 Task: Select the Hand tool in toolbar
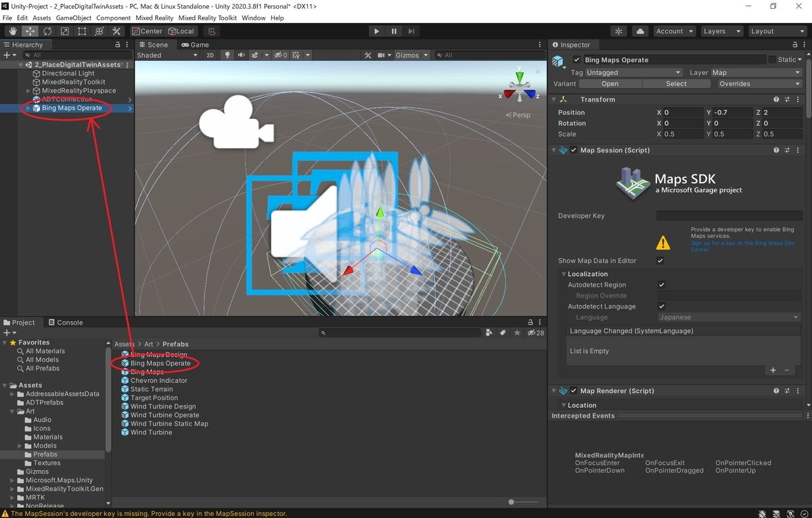pyautogui.click(x=13, y=31)
